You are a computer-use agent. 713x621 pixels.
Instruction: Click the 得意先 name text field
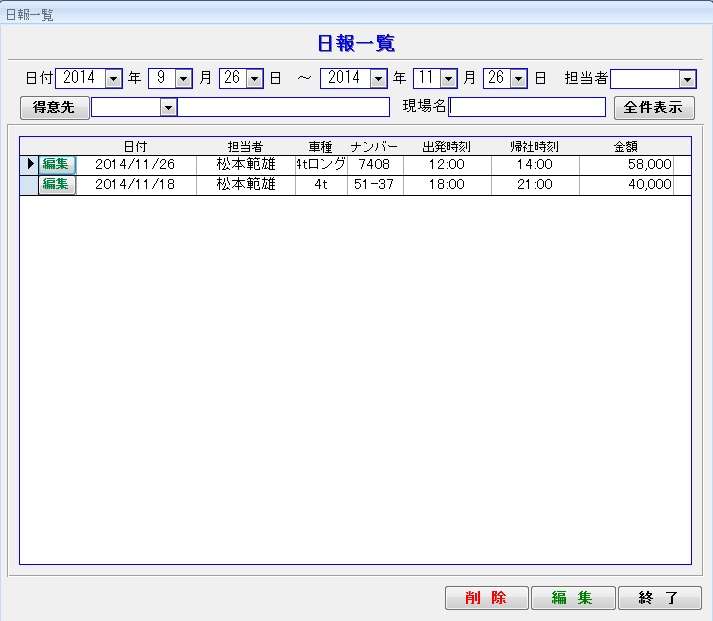pyautogui.click(x=283, y=107)
